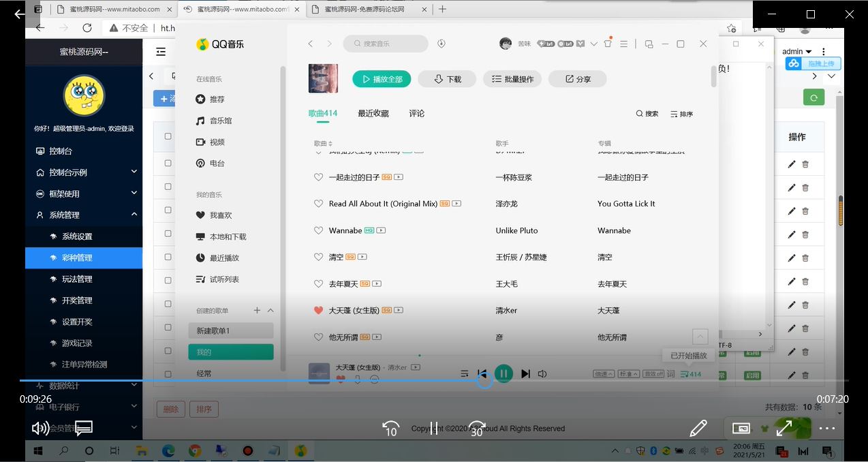Image resolution: width=868 pixels, height=462 pixels.
Task: Select 玩法管理 in admin sidebar
Action: [x=84, y=279]
